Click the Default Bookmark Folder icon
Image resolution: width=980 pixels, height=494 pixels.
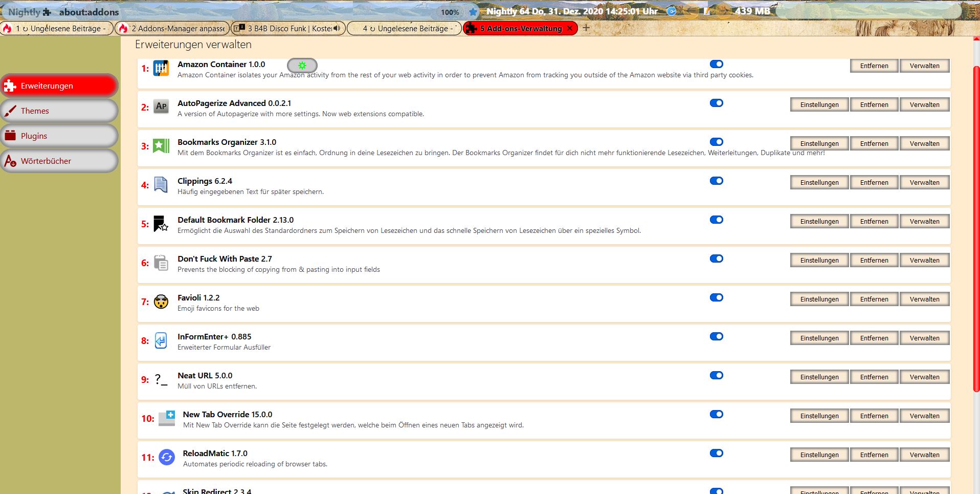coord(161,224)
